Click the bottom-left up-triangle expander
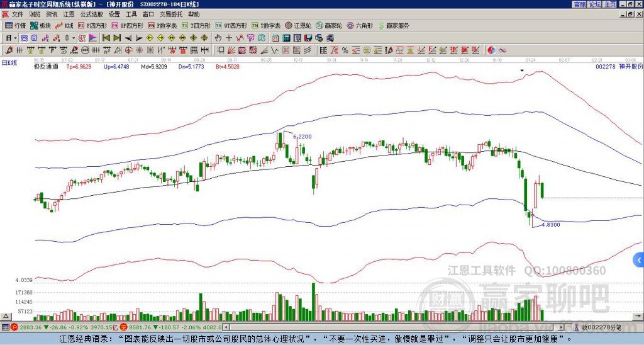This screenshot has width=644, height=345. [5, 316]
